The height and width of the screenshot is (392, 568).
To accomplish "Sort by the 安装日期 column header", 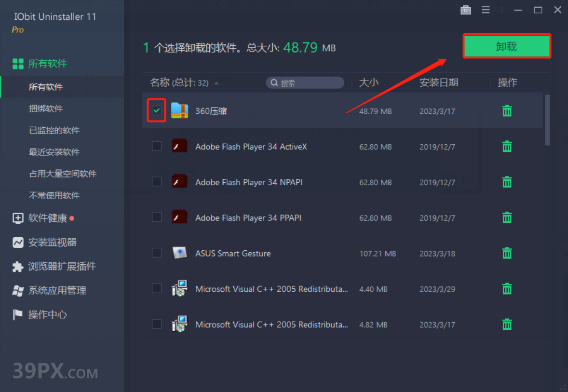I will click(x=439, y=83).
